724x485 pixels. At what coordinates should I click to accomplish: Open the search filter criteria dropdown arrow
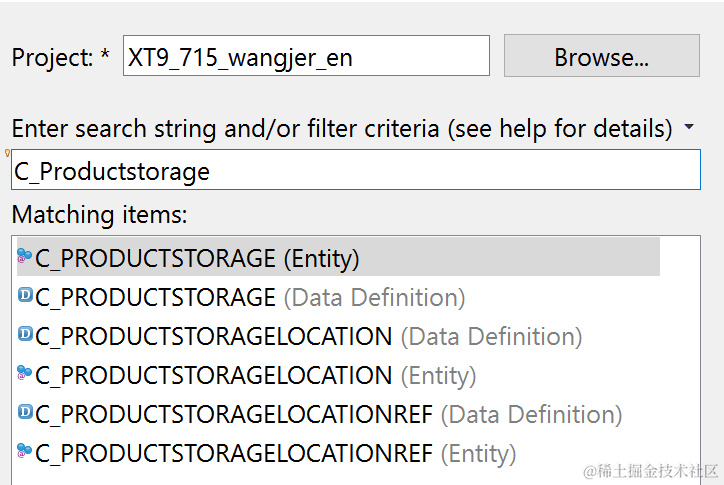[x=689, y=128]
